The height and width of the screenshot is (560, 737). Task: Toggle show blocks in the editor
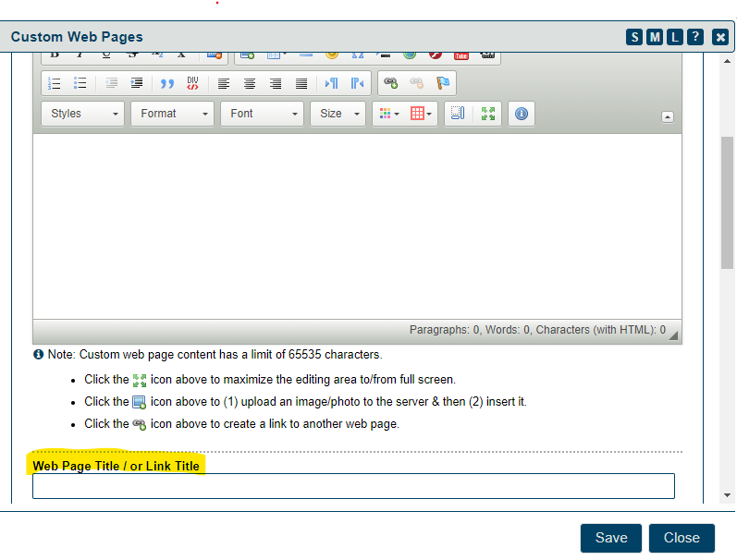(455, 114)
